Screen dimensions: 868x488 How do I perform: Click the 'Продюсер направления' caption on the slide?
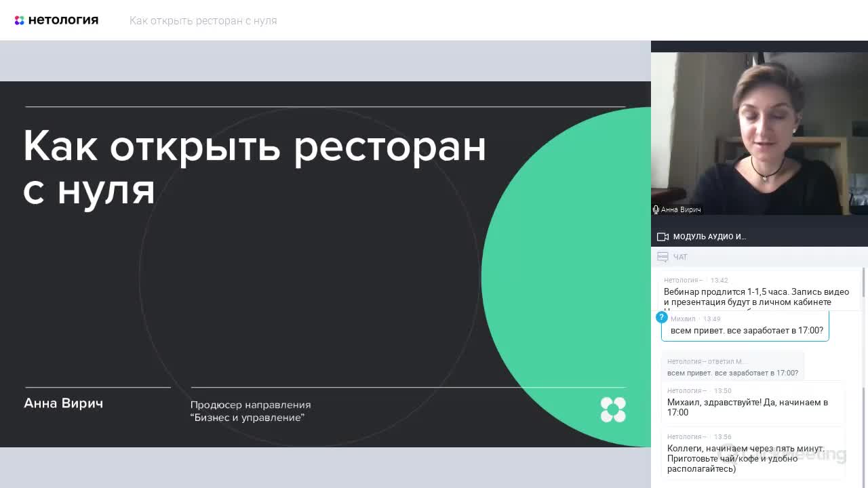pyautogui.click(x=250, y=411)
